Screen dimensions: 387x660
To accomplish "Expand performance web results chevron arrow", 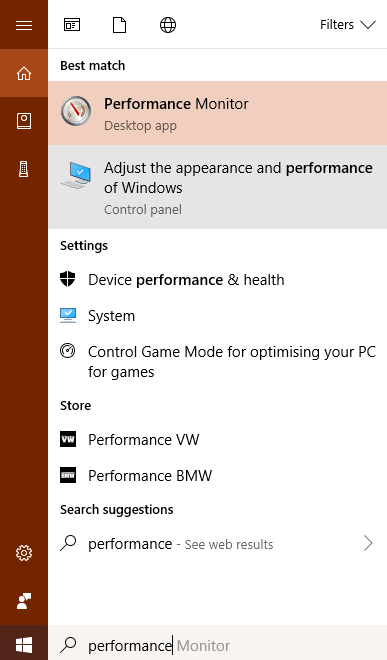I will [368, 543].
